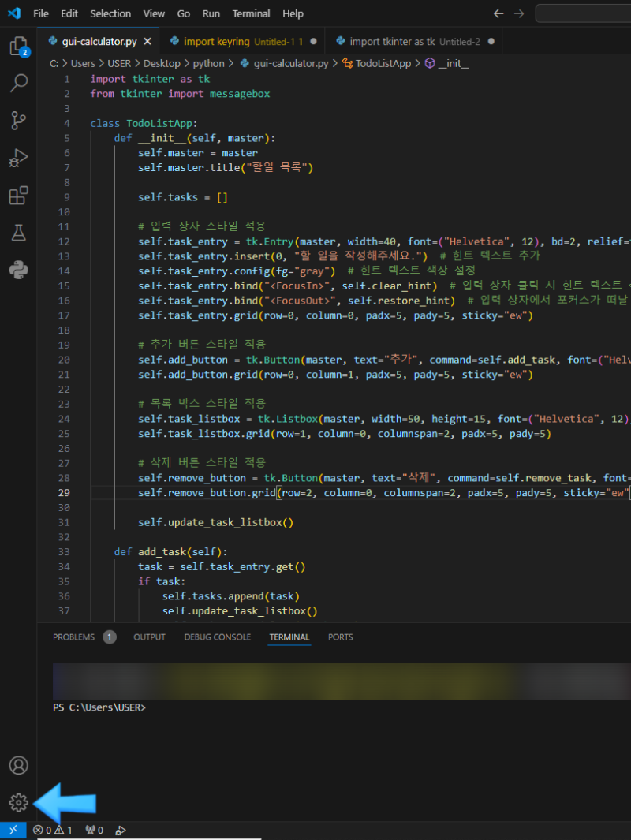The image size is (631, 840).
Task: Click the navigate back arrow
Action: [x=498, y=13]
